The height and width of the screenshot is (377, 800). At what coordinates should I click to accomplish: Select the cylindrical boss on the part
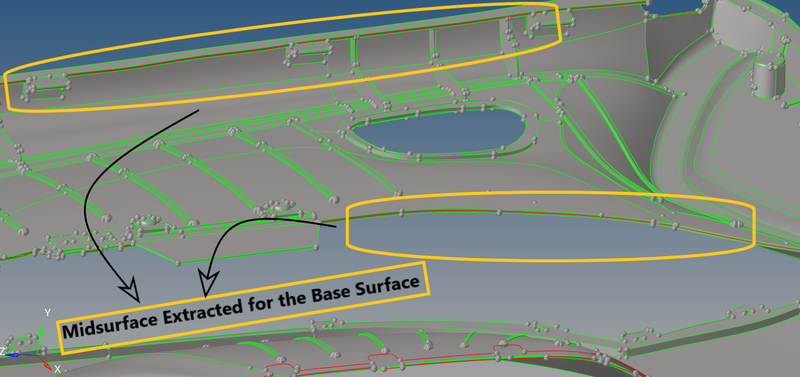pyautogui.click(x=769, y=77)
